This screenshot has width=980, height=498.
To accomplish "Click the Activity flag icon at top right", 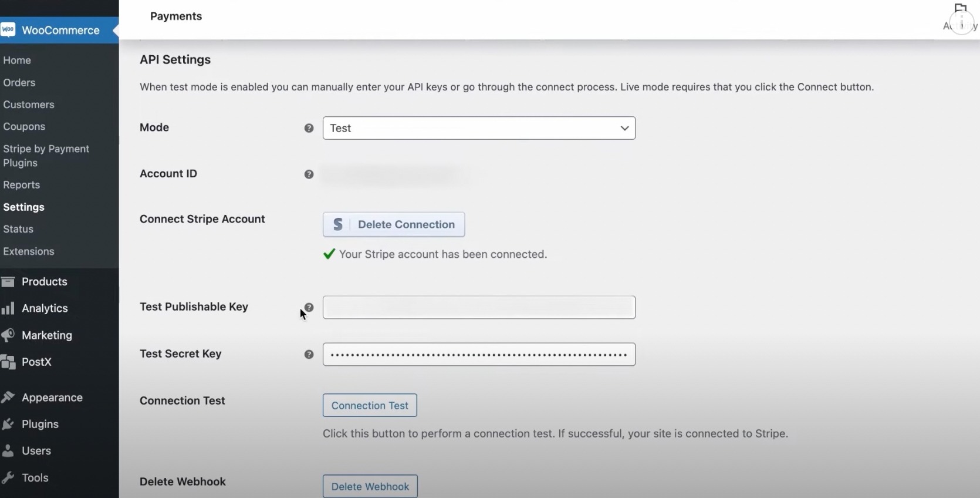I will coord(960,8).
